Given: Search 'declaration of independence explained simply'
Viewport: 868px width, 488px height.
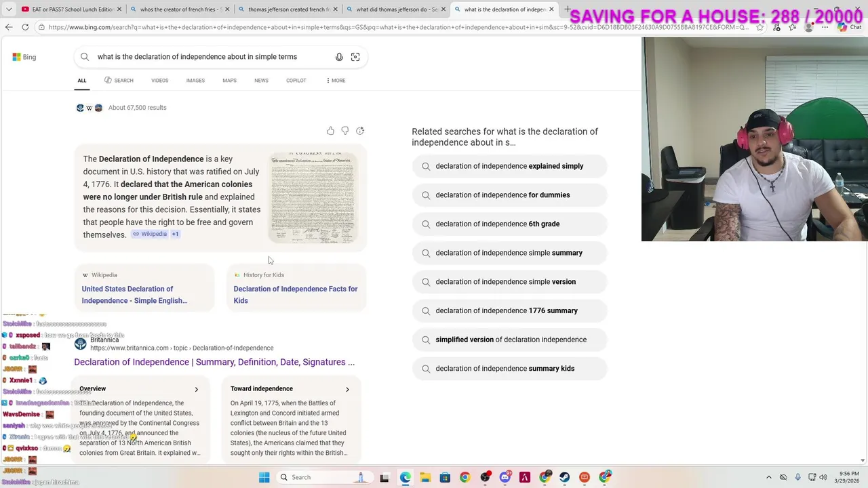Looking at the screenshot, I should click(x=509, y=166).
